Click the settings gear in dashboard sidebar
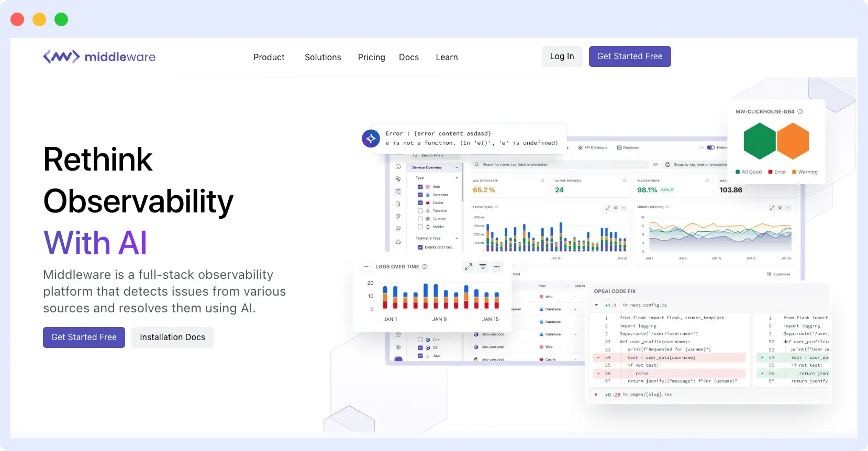 point(398,347)
